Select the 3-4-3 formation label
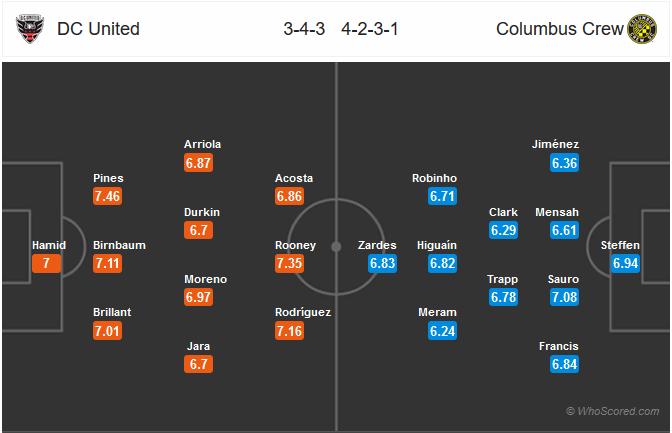 point(304,29)
